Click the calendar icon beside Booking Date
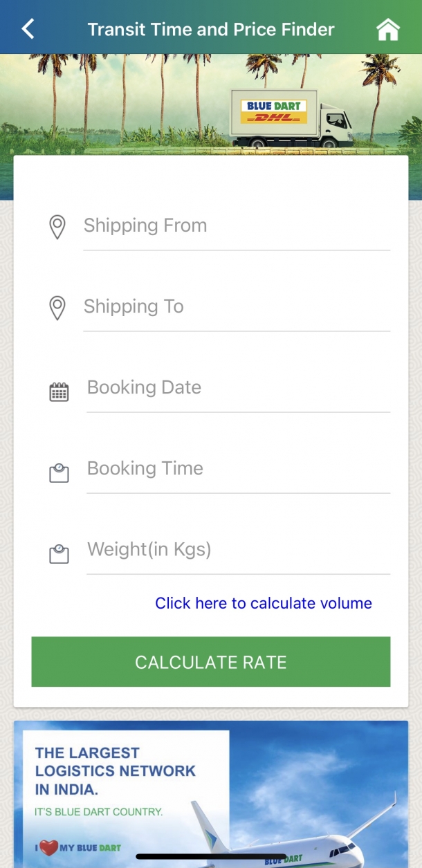 59,392
